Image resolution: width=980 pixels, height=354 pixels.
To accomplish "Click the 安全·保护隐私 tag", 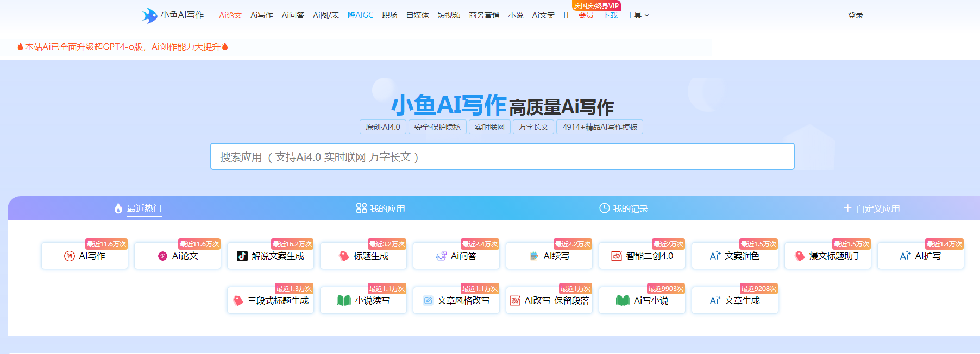I will (x=437, y=127).
